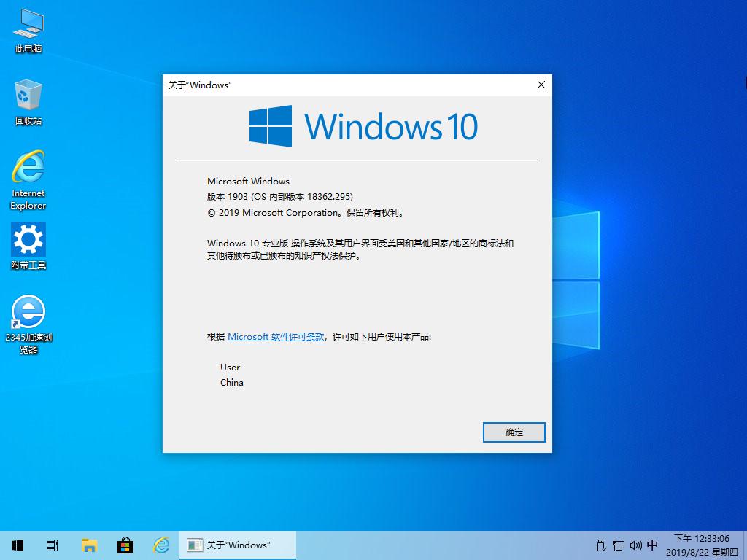Click the USB safely-remove tray icon
Image resolution: width=747 pixels, height=560 pixels.
[x=601, y=545]
